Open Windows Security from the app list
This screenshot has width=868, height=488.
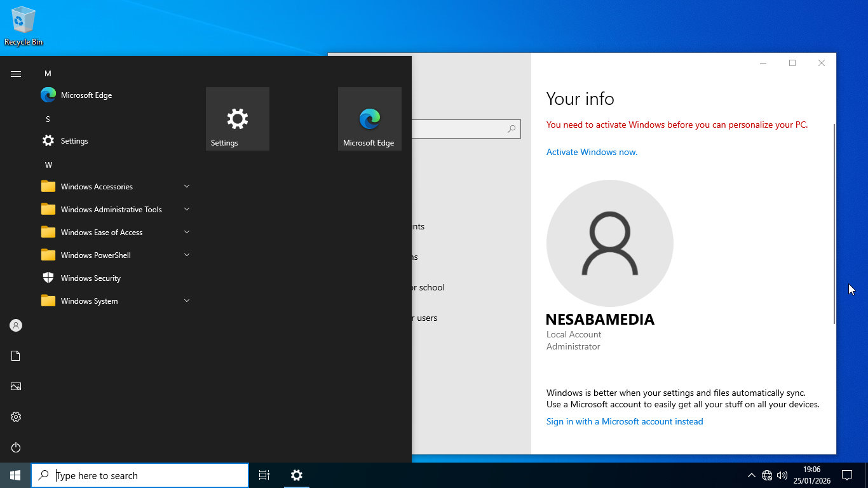pos(90,278)
